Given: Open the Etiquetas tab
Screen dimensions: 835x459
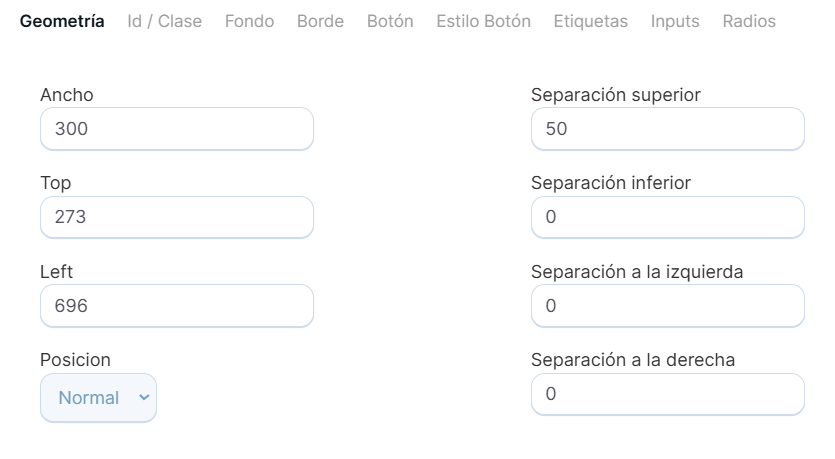Looking at the screenshot, I should [x=591, y=21].
